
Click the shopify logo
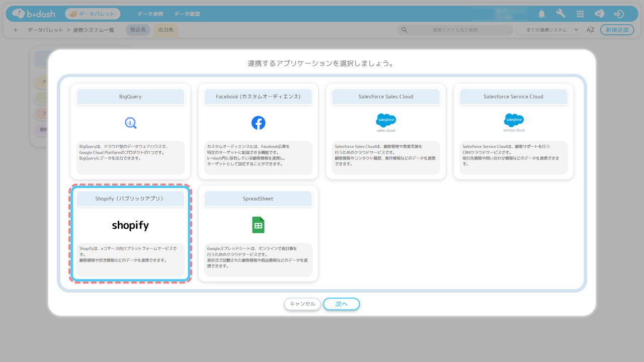tap(130, 226)
